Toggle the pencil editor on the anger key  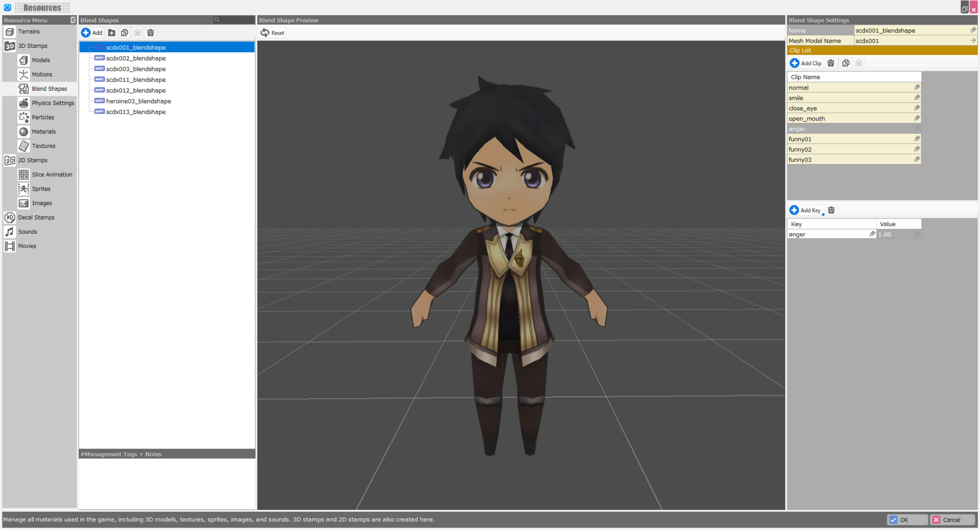click(x=872, y=234)
